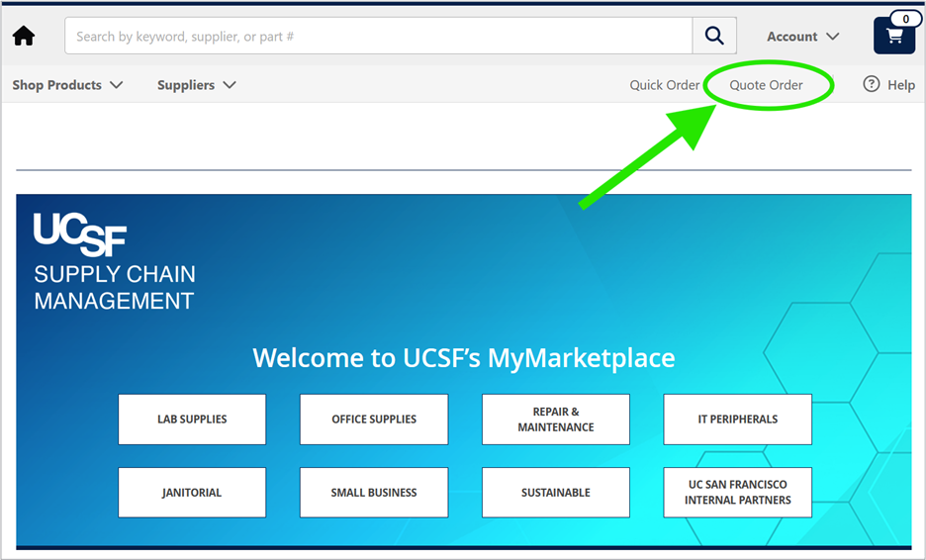This screenshot has height=560, width=926.
Task: Expand the Account dropdown
Action: [803, 37]
